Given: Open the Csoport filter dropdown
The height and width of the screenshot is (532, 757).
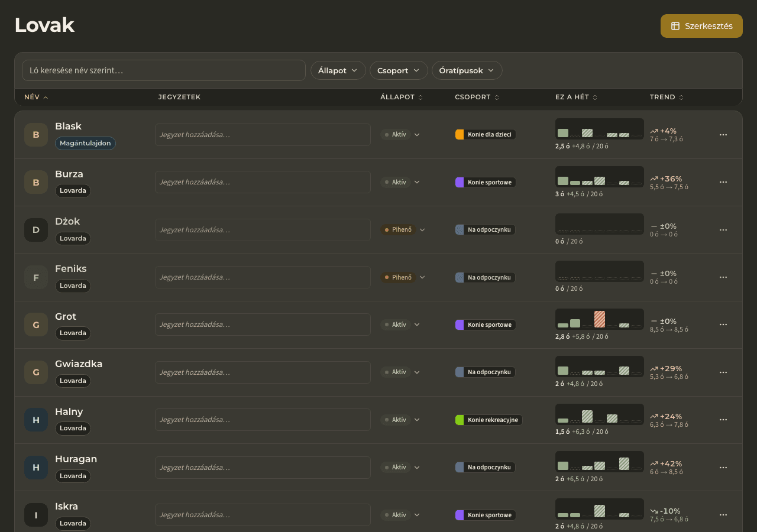Looking at the screenshot, I should click(399, 70).
